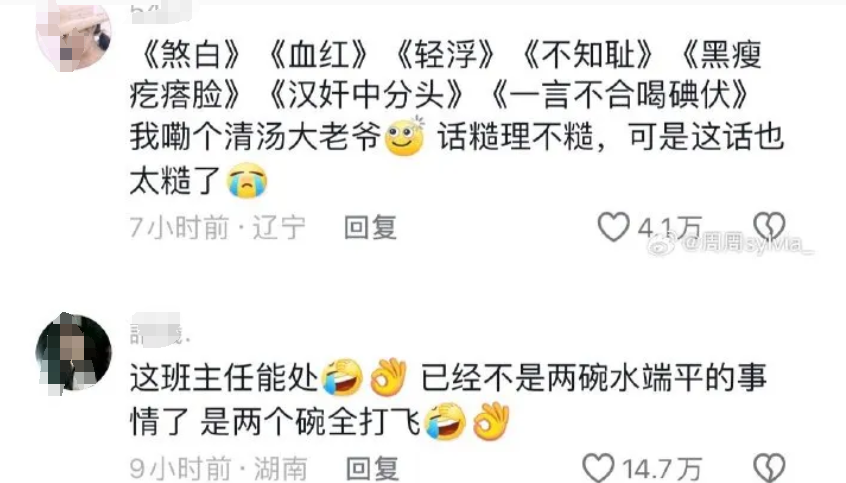The width and height of the screenshot is (846, 483).
Task: Tap laughing emoji right after 这班主任能处
Action: [x=342, y=377]
